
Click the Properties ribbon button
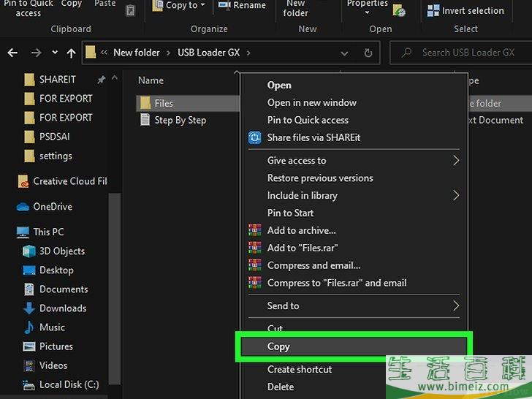click(x=367, y=7)
